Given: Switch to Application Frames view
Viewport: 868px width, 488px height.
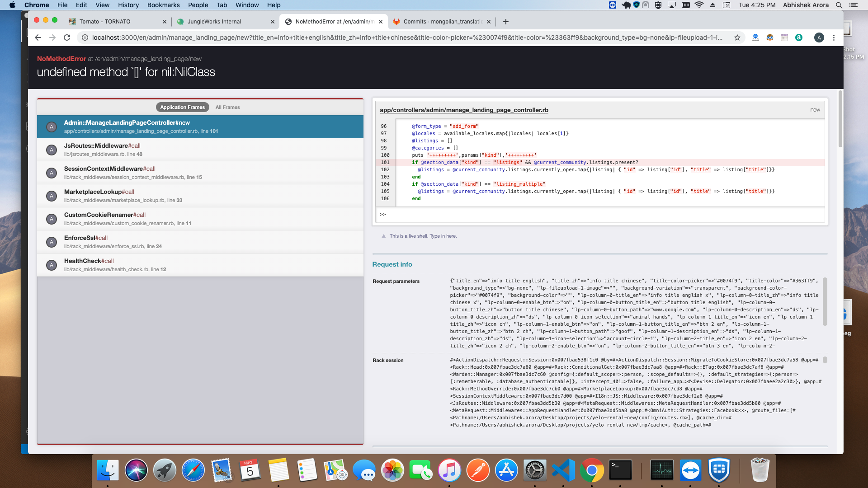Looking at the screenshot, I should pyautogui.click(x=182, y=107).
